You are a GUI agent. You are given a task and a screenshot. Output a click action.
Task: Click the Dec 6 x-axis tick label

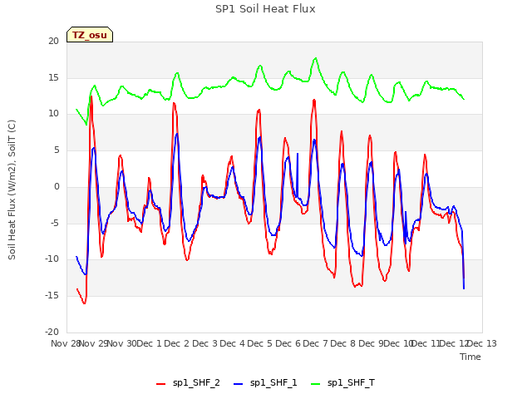(x=288, y=343)
